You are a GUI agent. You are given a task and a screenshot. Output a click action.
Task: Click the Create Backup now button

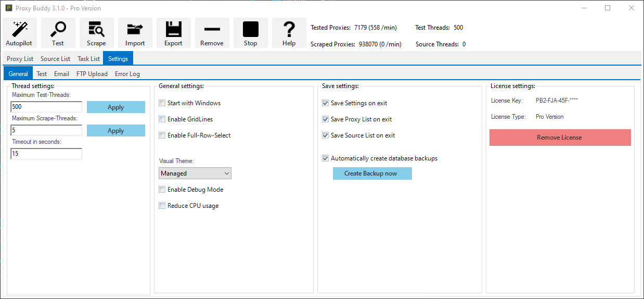(x=372, y=173)
